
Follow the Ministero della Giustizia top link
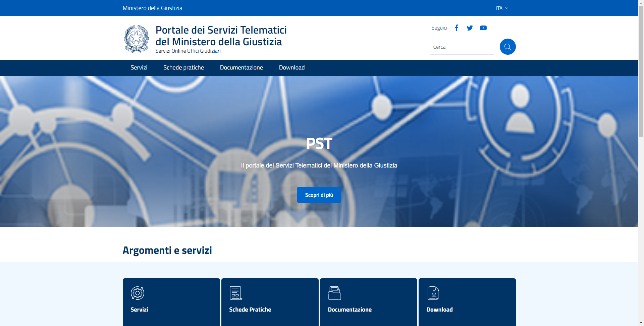click(x=153, y=8)
